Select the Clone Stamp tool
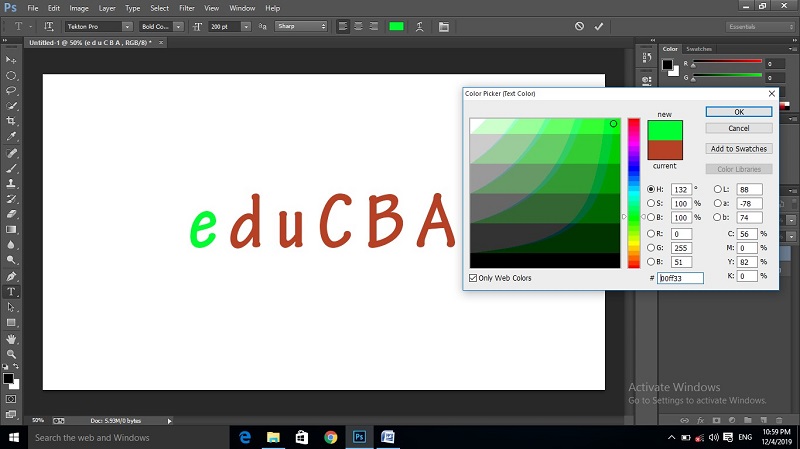800x449 pixels. (x=11, y=184)
